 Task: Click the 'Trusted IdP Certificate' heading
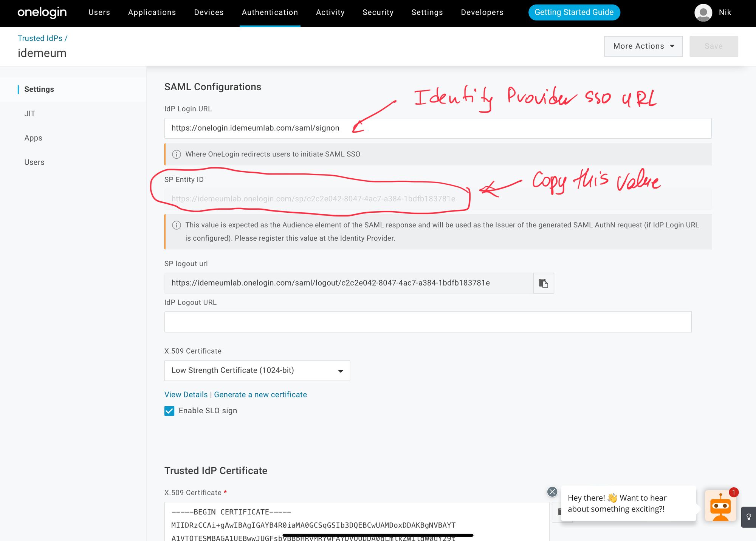point(216,471)
